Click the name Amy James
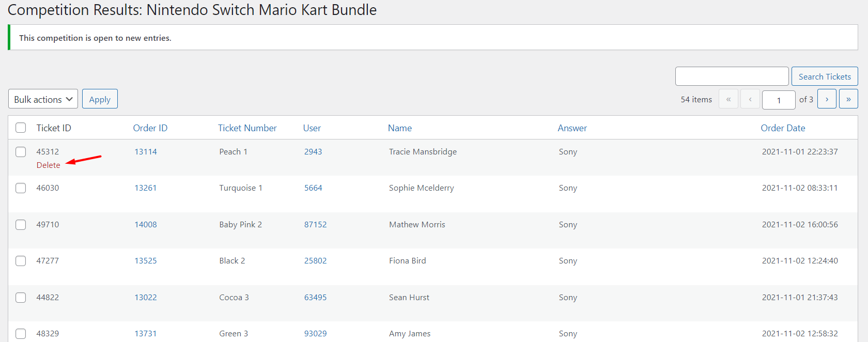 coord(410,334)
